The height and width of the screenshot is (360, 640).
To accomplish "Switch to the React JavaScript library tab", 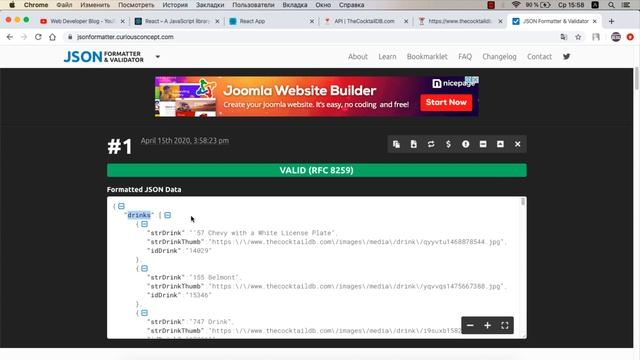I will [x=177, y=21].
